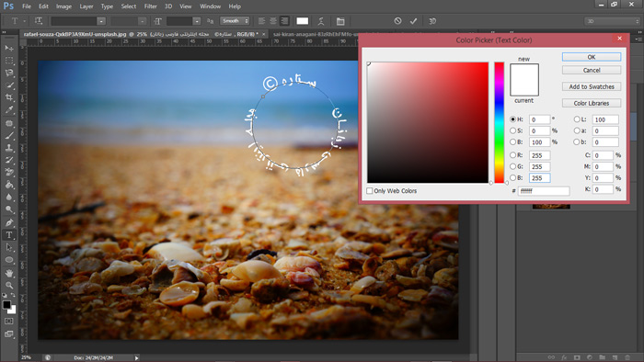Right align text in options bar
Viewport: 644px width, 362px height.
click(x=284, y=21)
